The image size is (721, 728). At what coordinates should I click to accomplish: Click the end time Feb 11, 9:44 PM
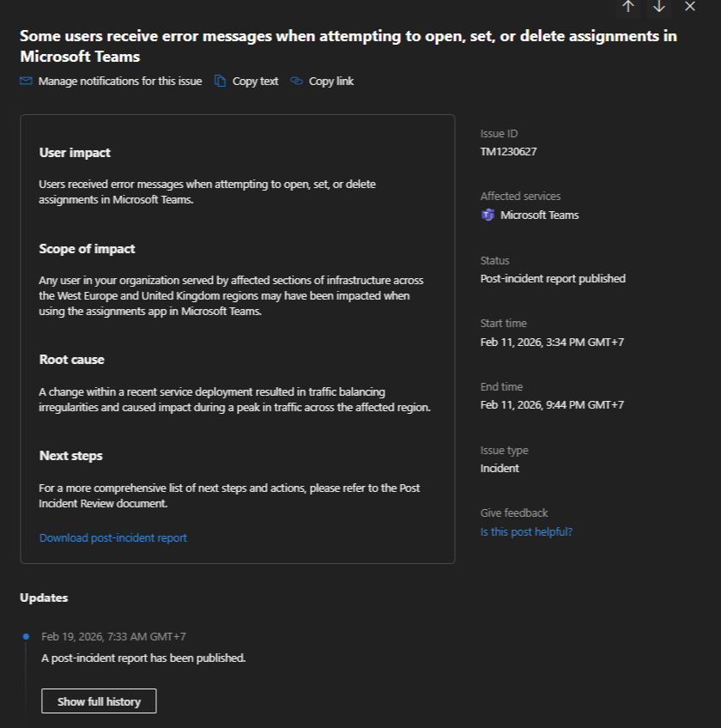pos(552,405)
